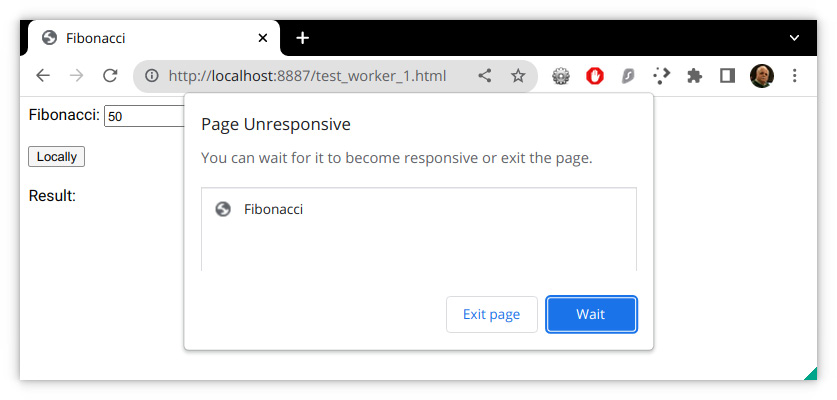
Task: Click the Wait button
Action: pyautogui.click(x=591, y=315)
